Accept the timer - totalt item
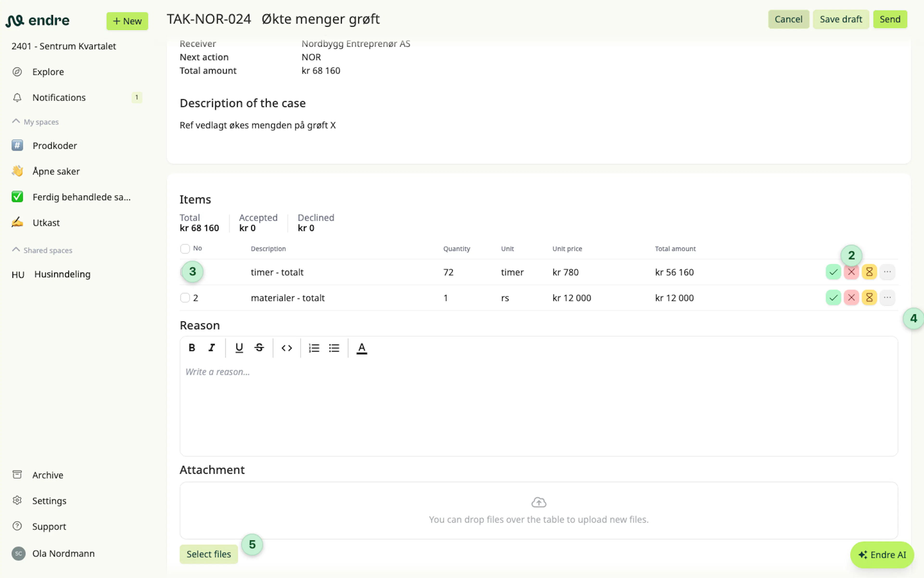Screen dimensions: 924x578 (833, 272)
